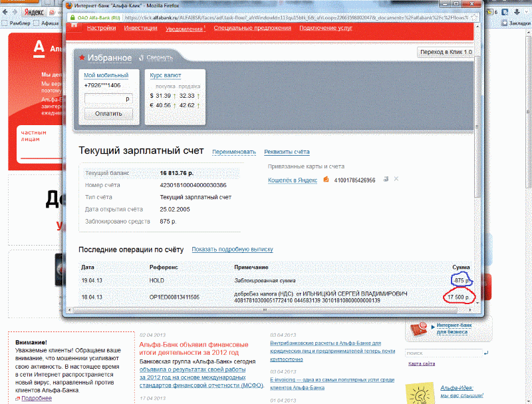The image size is (532, 404).
Task: Open the home icon in Alfa-Click menu
Action: 74,26
